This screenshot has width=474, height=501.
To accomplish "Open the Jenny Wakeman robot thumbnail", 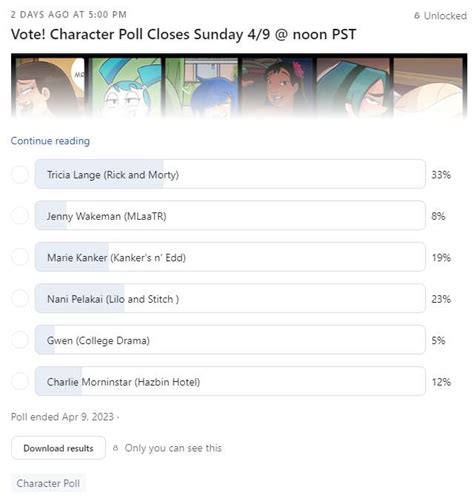I will (126, 88).
